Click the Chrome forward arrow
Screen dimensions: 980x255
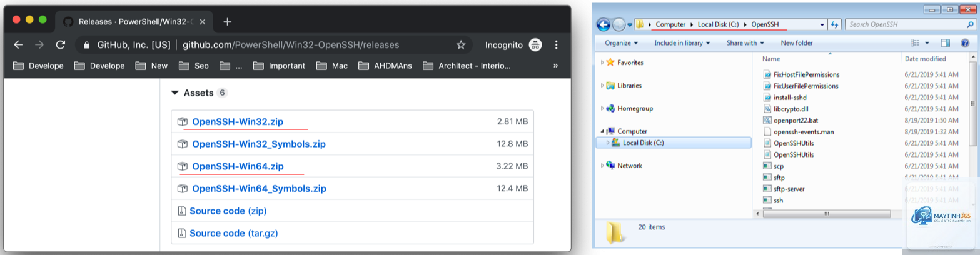(39, 45)
